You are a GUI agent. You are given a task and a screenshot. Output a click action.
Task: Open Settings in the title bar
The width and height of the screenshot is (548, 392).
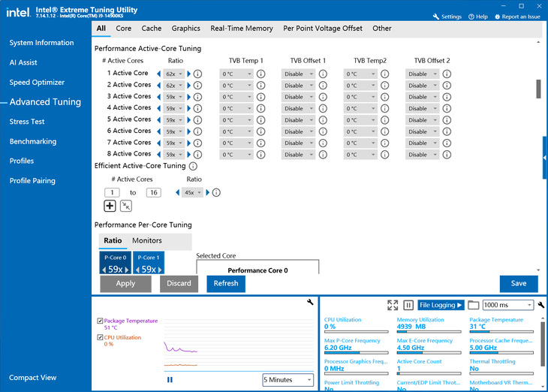point(447,17)
